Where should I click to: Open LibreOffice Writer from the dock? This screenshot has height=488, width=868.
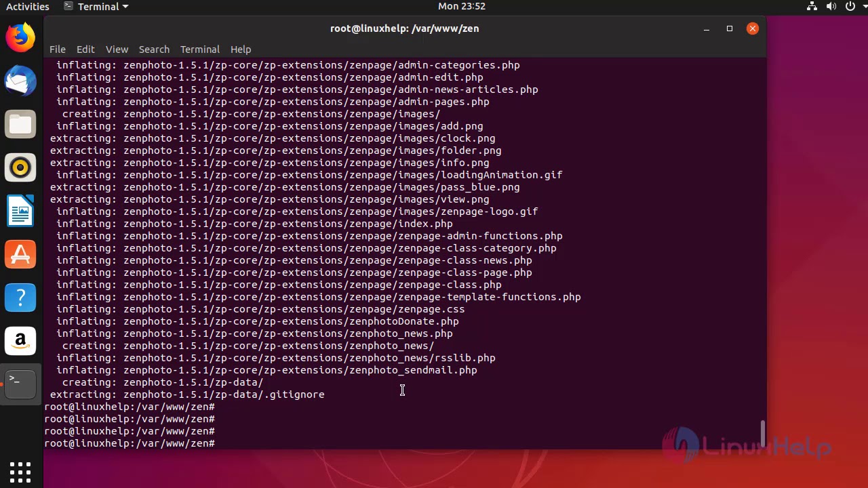pos(20,211)
